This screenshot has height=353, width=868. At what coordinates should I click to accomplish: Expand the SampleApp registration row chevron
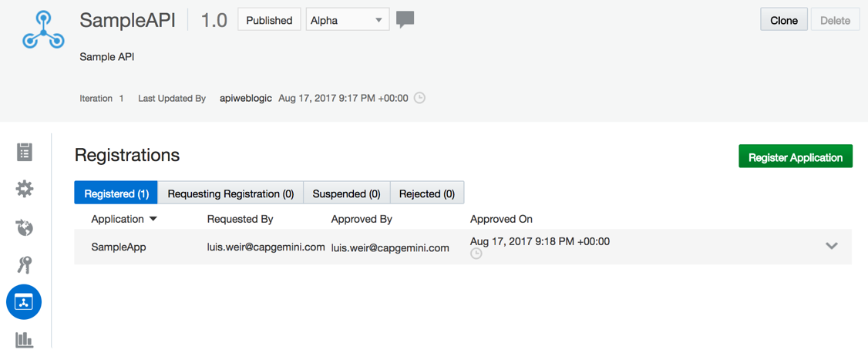[x=832, y=246]
